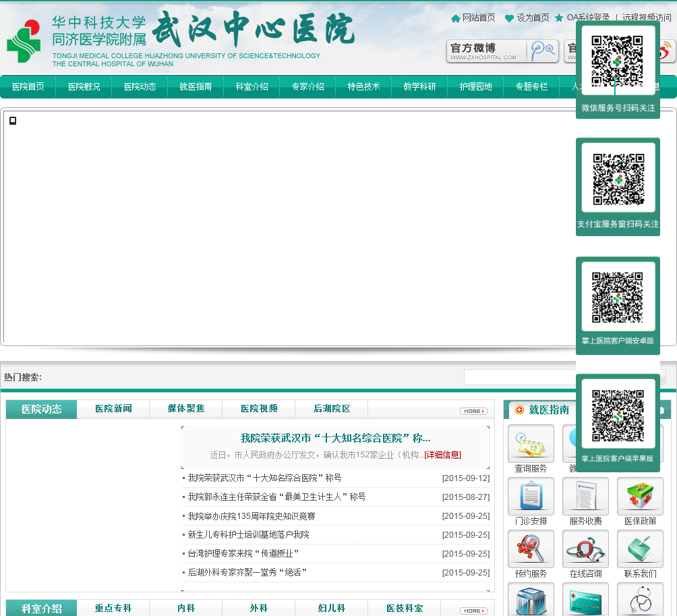Click the red plus icon beside 就医指南

click(519, 410)
